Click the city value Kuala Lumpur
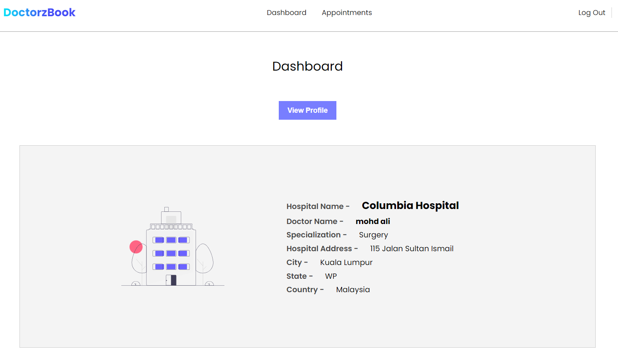 click(346, 262)
